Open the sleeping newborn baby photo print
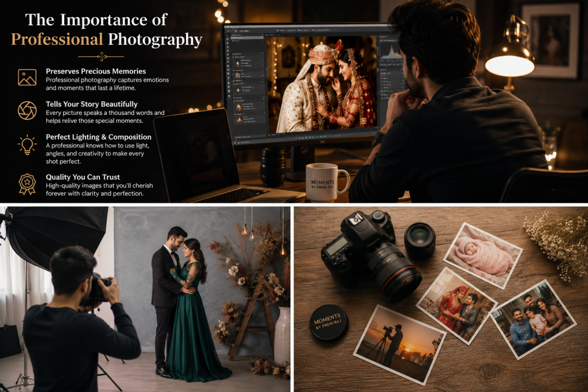 coord(482,255)
